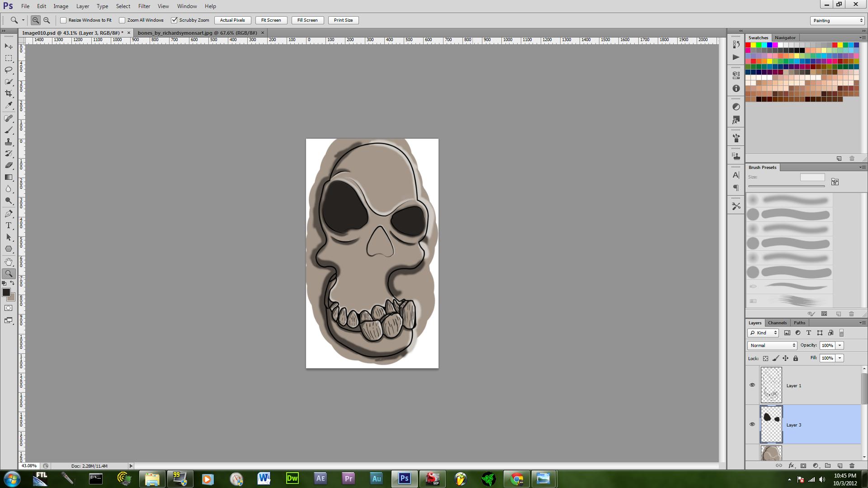Select the Gradient tool
Image resolution: width=868 pixels, height=488 pixels.
tap(9, 177)
